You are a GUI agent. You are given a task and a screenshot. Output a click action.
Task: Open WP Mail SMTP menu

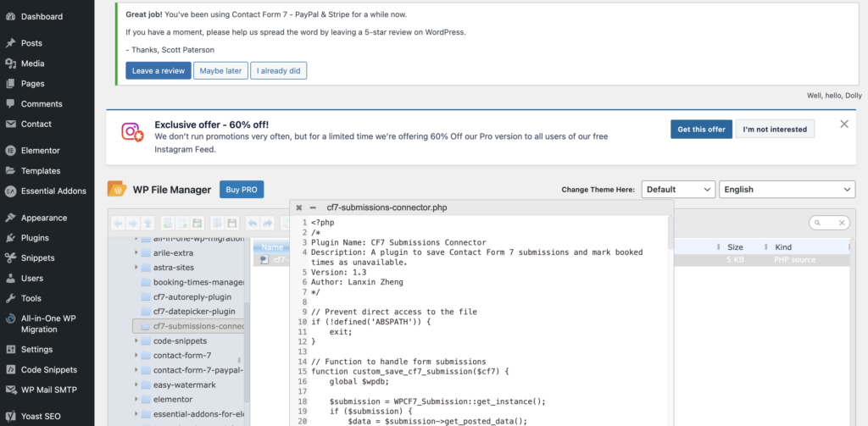coord(47,390)
